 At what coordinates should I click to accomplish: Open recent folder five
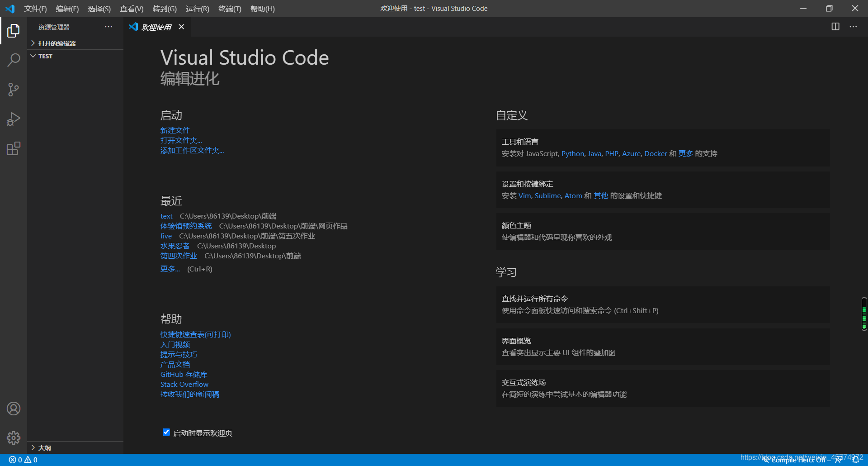point(166,236)
